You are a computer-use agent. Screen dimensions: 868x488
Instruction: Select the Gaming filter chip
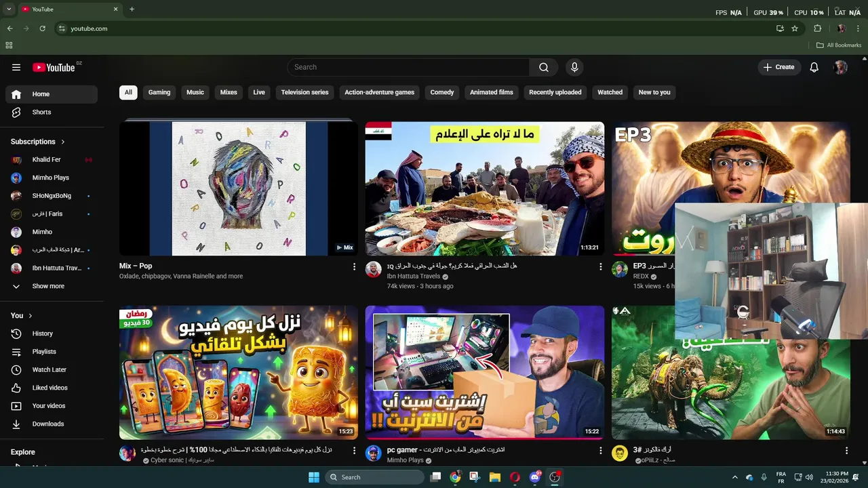(x=159, y=92)
